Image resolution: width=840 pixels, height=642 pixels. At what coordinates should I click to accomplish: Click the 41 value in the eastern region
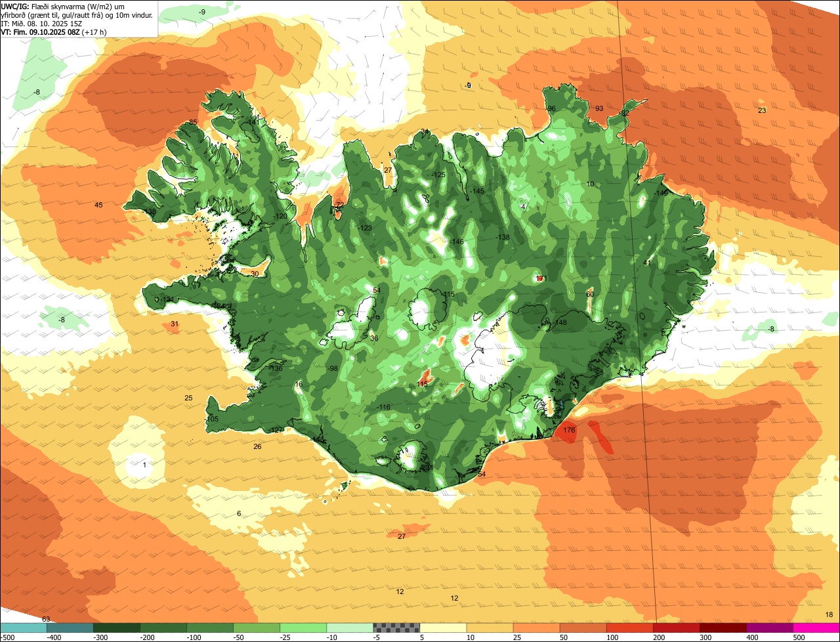pos(646,263)
